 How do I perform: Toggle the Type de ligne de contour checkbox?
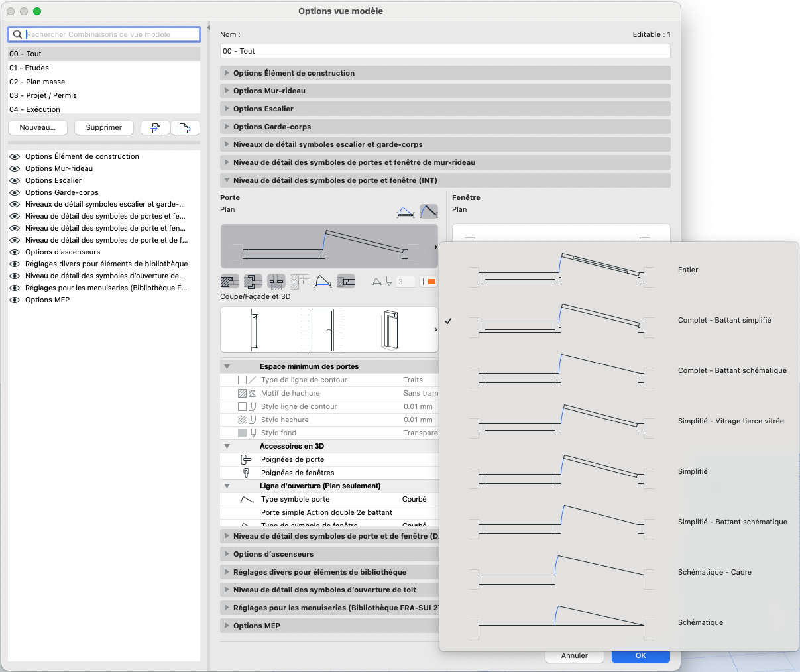coord(242,380)
